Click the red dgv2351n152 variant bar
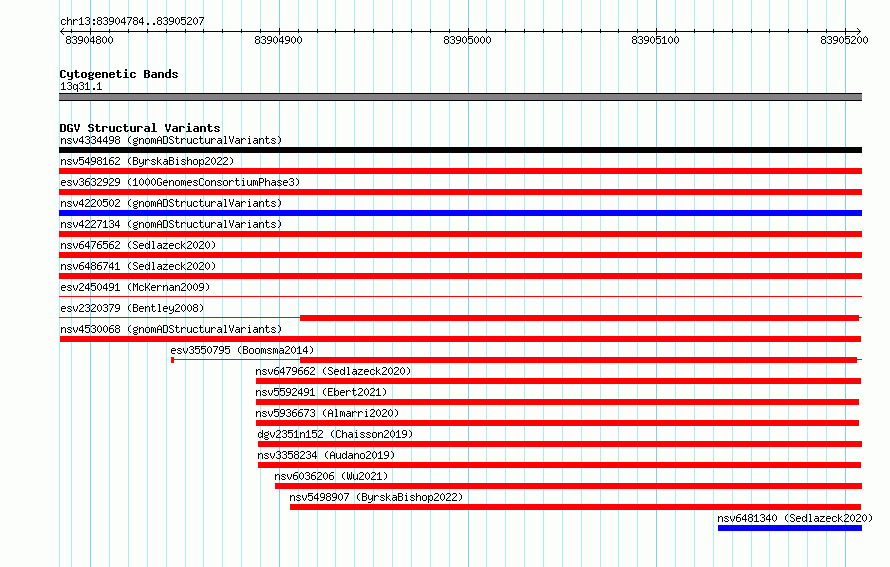This screenshot has height=567, width=890. pos(560,444)
